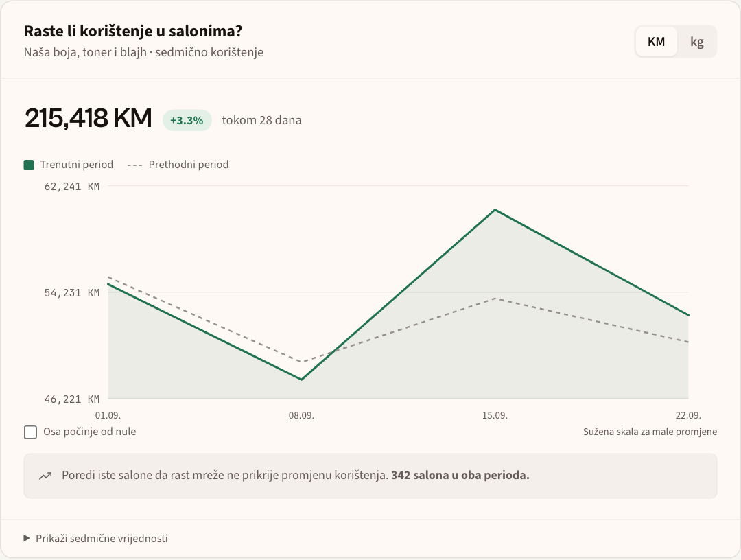Switch the unit toggle to kg

[696, 42]
